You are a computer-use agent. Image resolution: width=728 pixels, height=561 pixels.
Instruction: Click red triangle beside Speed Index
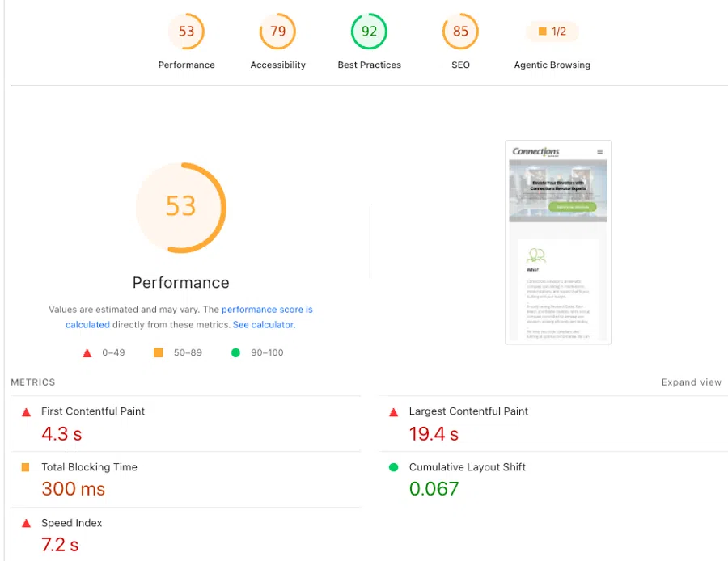pos(26,524)
